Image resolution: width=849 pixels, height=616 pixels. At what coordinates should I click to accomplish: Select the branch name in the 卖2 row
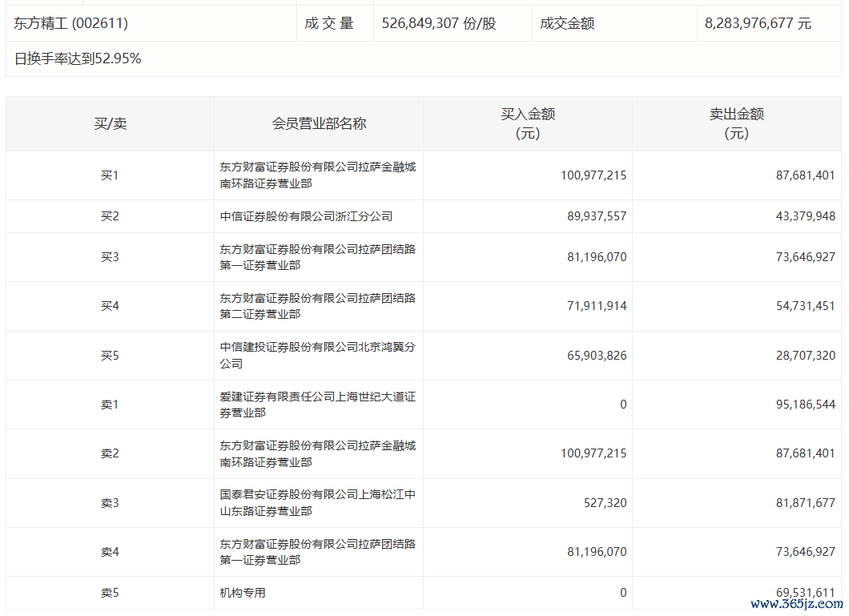click(x=318, y=453)
